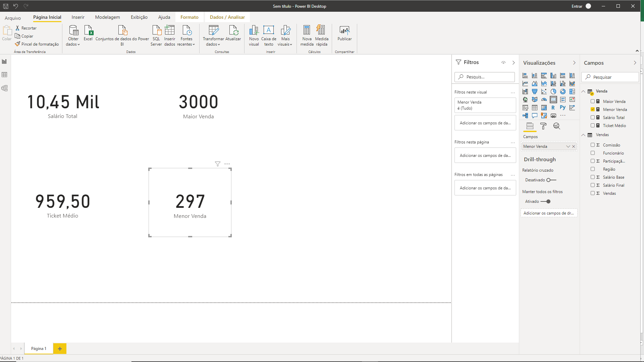Viewport: 644px width, 362px height.
Task: Collapse the Venda table
Action: [x=583, y=91]
